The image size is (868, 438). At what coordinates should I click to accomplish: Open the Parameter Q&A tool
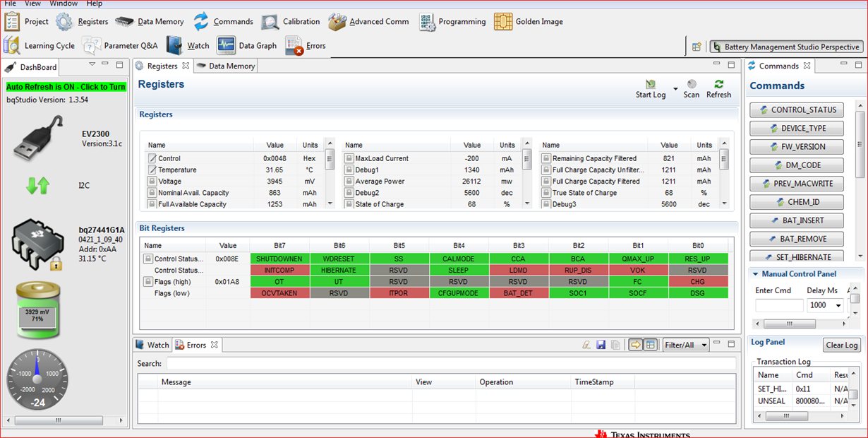tap(120, 45)
